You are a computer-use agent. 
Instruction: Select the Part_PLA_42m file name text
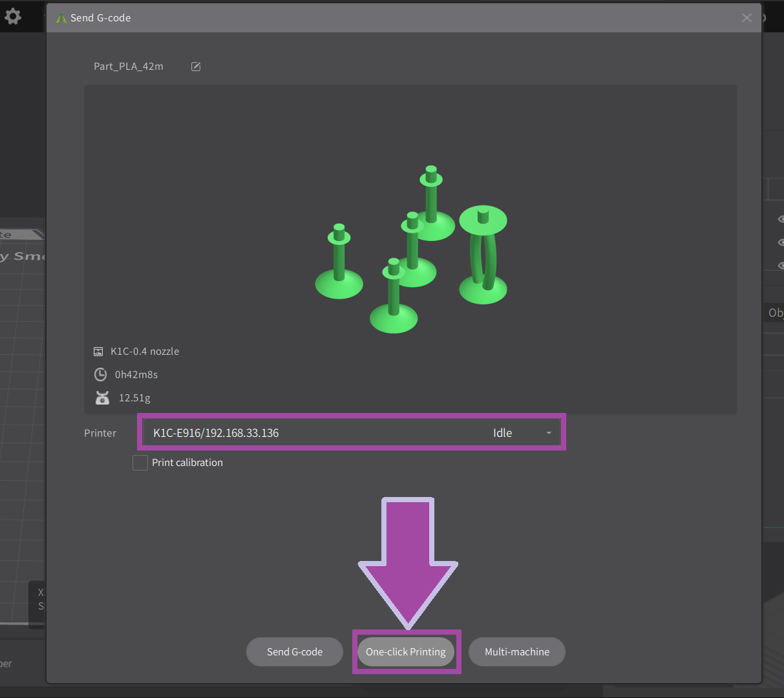coord(129,67)
